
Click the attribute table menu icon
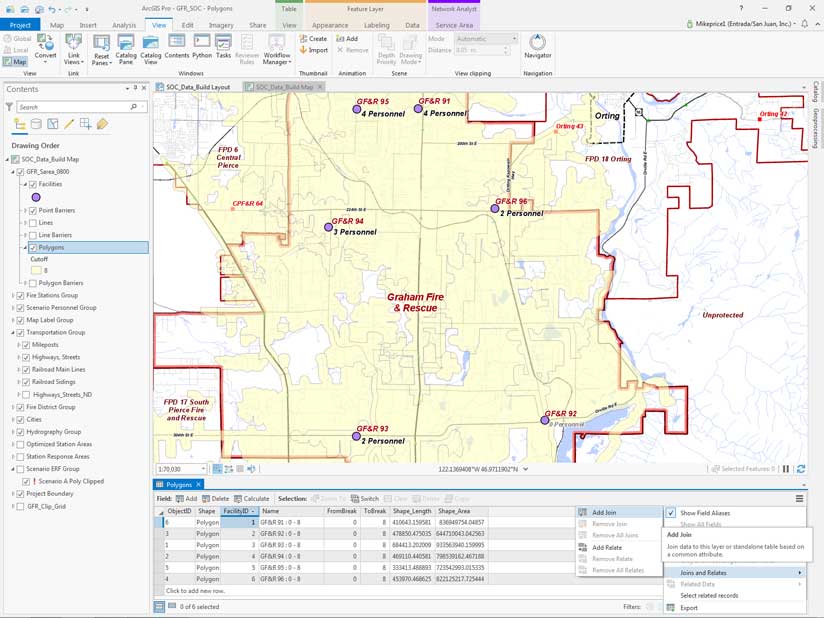pos(799,498)
